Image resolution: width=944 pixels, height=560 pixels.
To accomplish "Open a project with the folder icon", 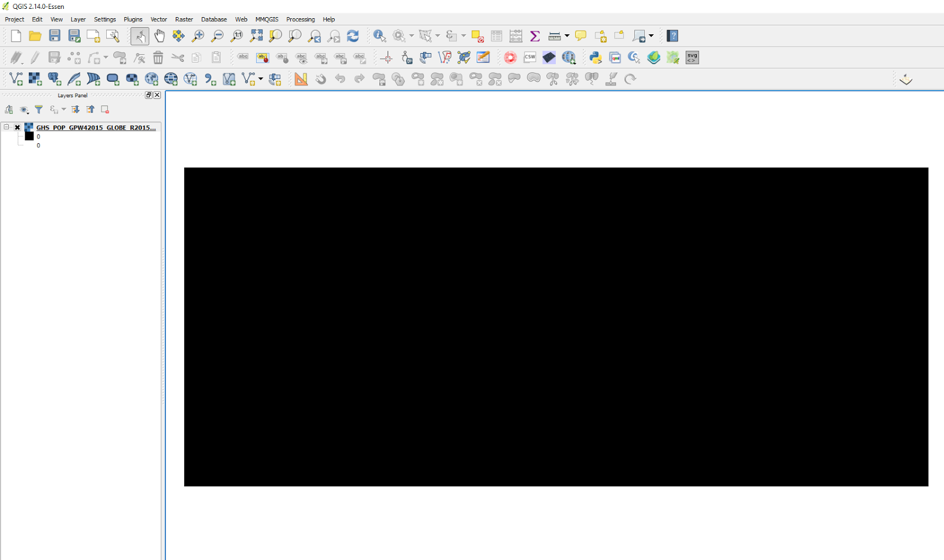I will [35, 36].
